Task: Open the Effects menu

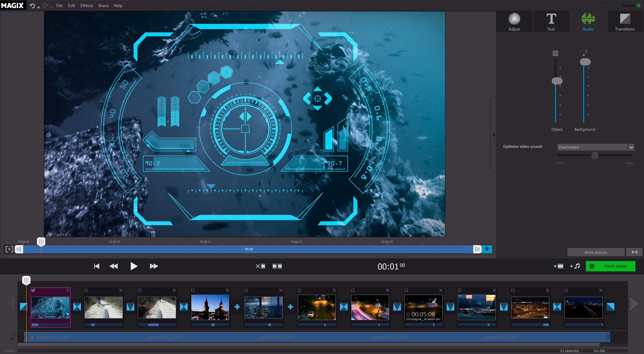Action: (87, 6)
